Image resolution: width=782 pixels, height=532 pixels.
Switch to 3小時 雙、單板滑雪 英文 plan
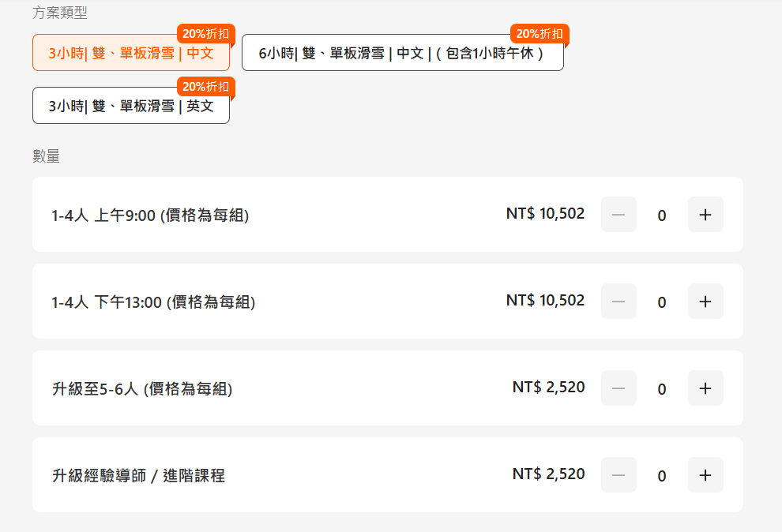point(131,106)
